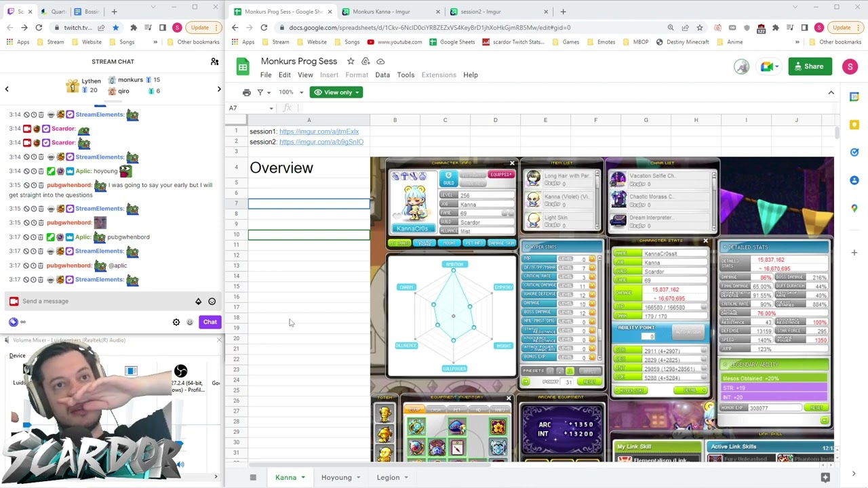The image size is (868, 488).
Task: Open the spreadsheet zoom 100% dropdown
Action: [290, 92]
